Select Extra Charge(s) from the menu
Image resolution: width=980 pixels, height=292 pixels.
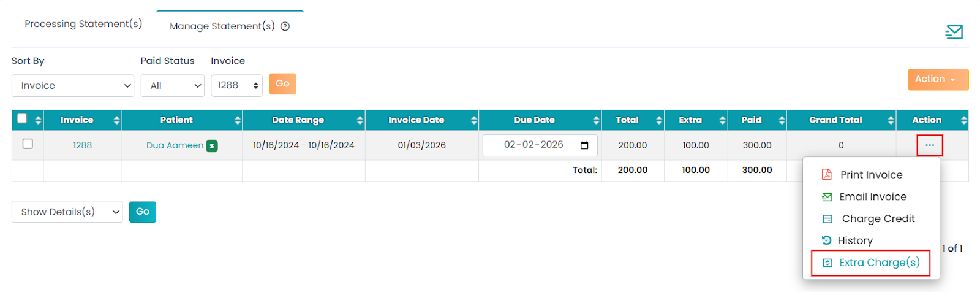[879, 263]
